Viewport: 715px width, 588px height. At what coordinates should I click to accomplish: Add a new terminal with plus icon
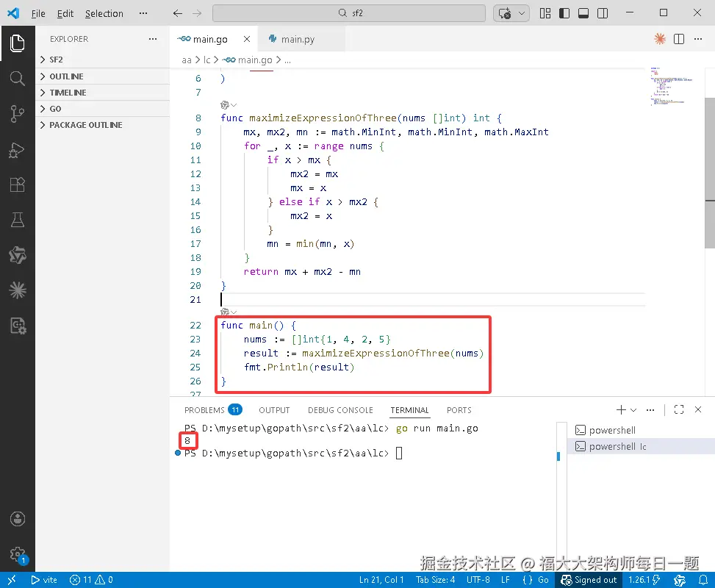(621, 409)
